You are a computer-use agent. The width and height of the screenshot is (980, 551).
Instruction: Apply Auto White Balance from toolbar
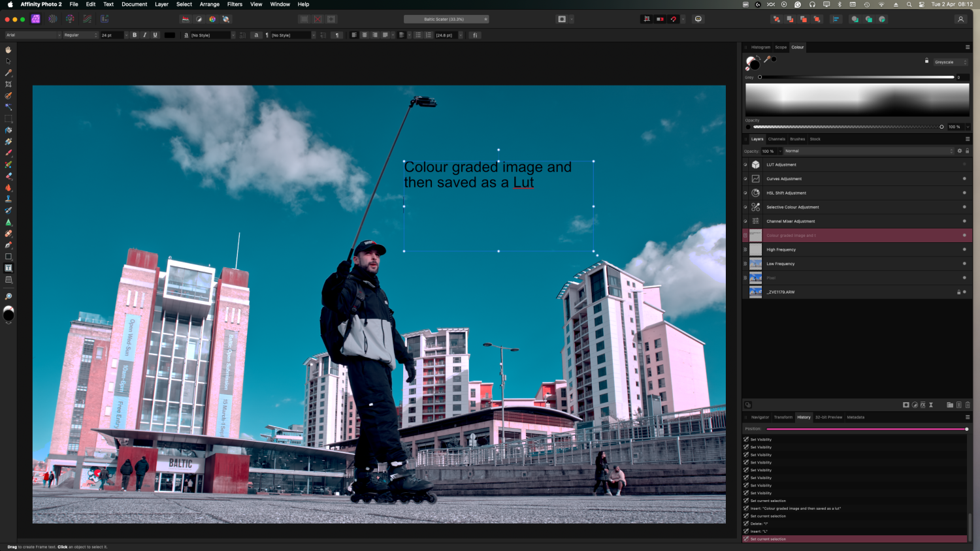point(226,19)
